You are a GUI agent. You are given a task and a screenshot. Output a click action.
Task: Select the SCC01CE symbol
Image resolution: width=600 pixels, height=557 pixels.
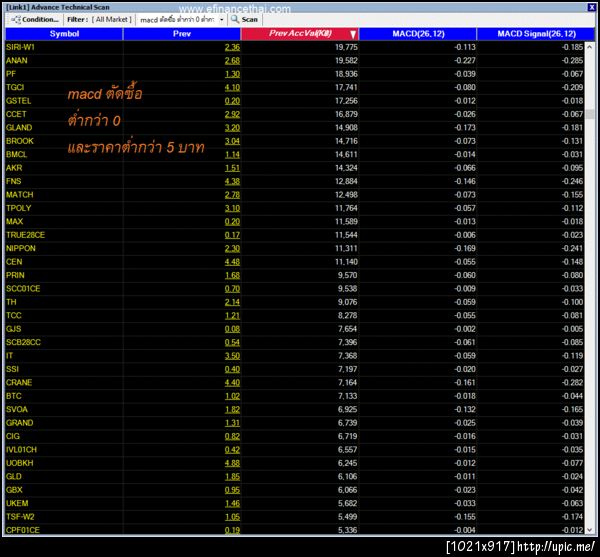(x=23, y=288)
